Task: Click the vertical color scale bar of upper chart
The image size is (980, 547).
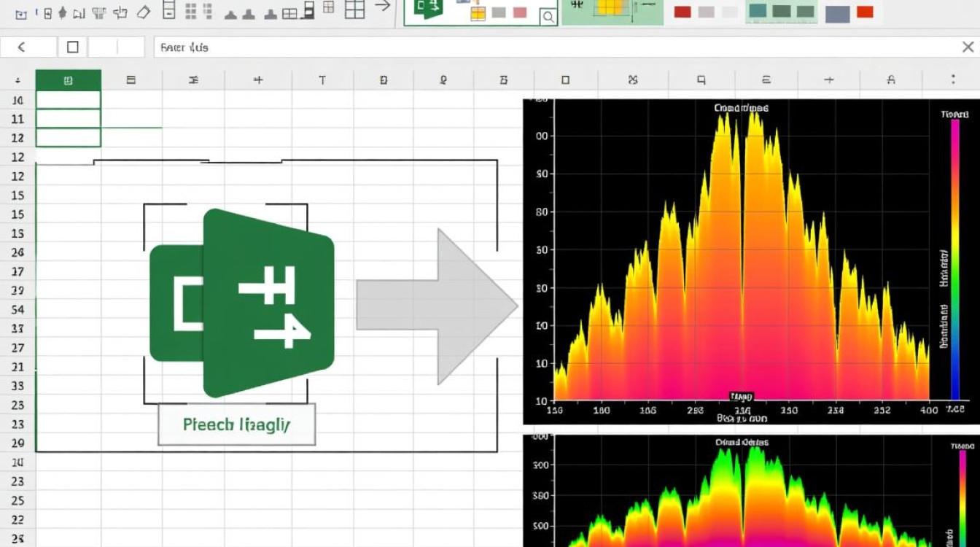Action: point(954,259)
